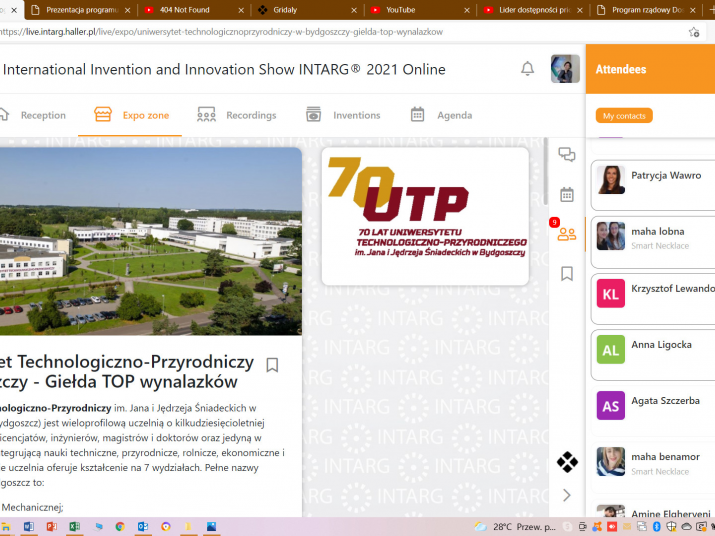715x536 pixels.
Task: Close the 404 Not Found tab
Action: tap(240, 10)
